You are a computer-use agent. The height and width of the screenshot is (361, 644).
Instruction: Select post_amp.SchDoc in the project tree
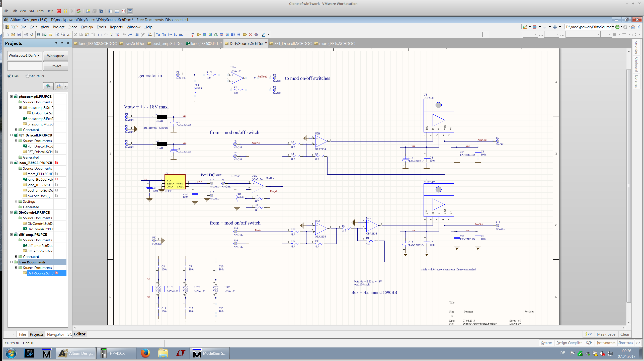click(40, 190)
